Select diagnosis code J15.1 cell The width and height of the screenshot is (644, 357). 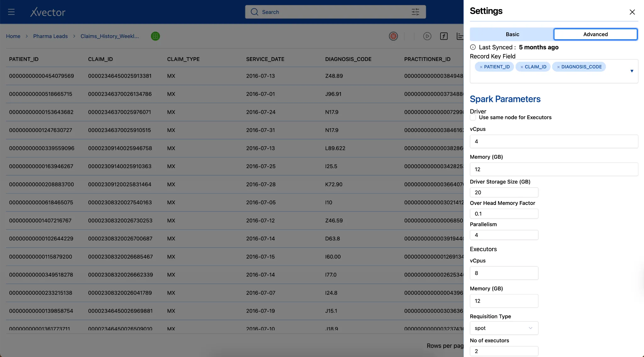click(x=331, y=311)
